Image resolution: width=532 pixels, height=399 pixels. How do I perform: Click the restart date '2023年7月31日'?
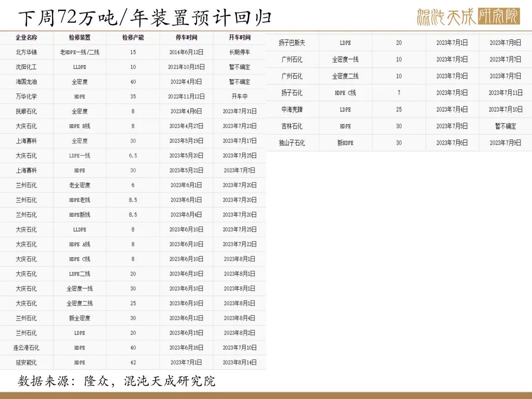coord(239,111)
